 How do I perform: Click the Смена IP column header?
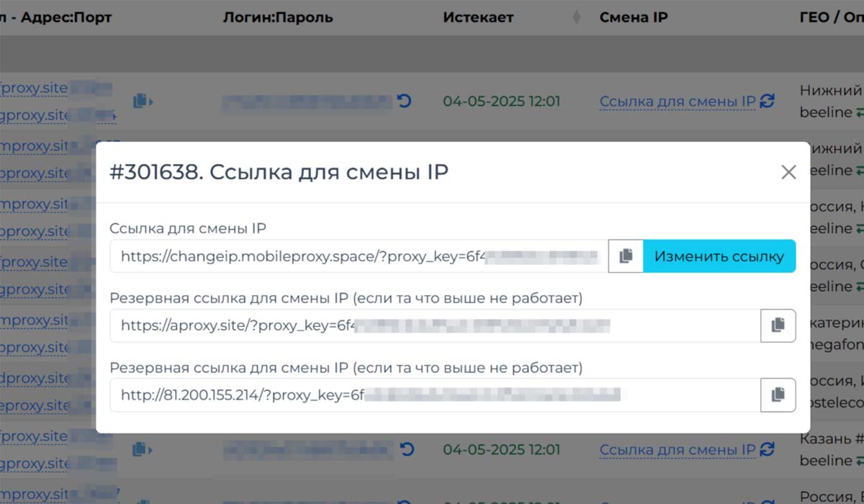click(634, 18)
